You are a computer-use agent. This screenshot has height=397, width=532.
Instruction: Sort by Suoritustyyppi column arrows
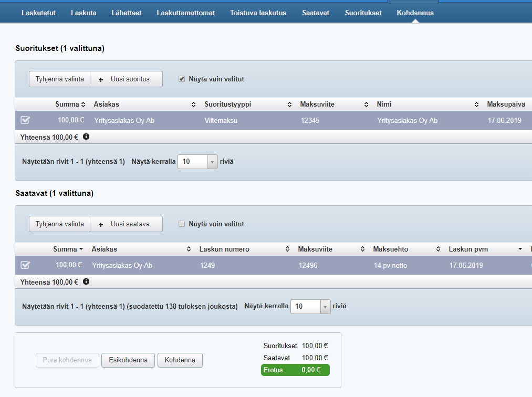(x=289, y=105)
